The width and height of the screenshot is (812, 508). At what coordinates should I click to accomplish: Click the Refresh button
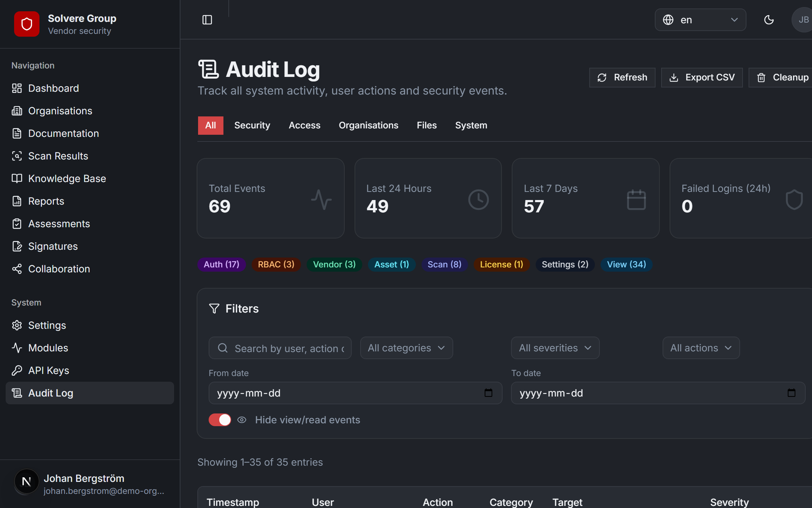622,78
